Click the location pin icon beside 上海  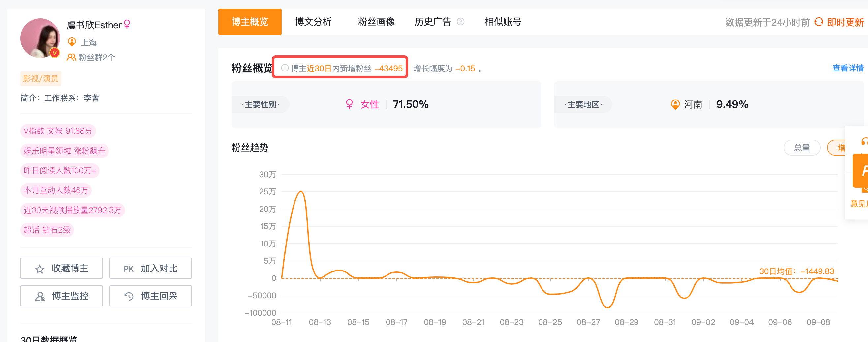pyautogui.click(x=72, y=42)
